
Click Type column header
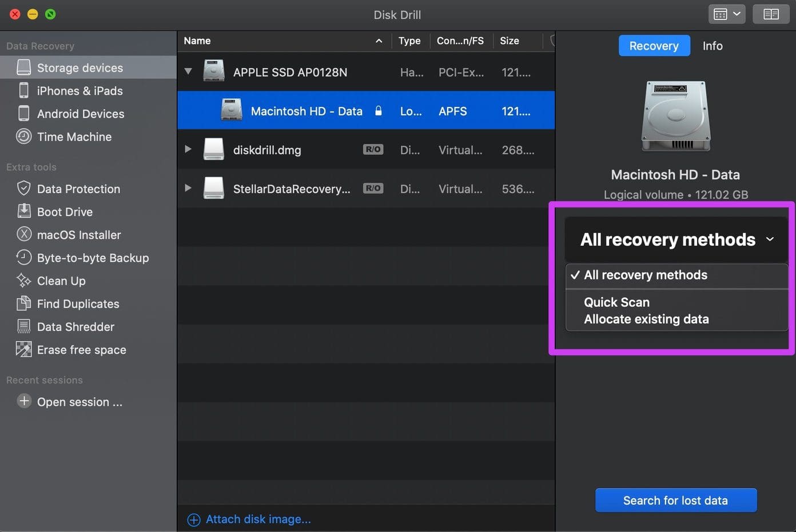click(x=409, y=41)
